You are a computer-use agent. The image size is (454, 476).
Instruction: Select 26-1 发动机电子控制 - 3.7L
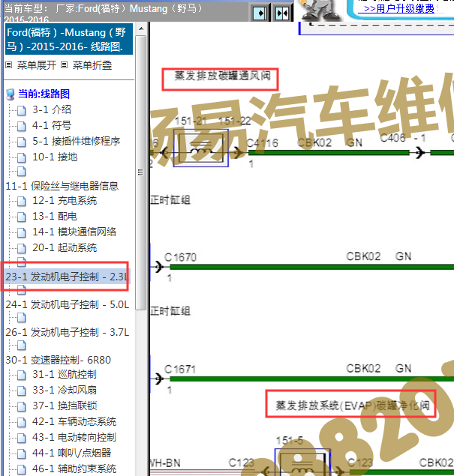[x=67, y=332]
